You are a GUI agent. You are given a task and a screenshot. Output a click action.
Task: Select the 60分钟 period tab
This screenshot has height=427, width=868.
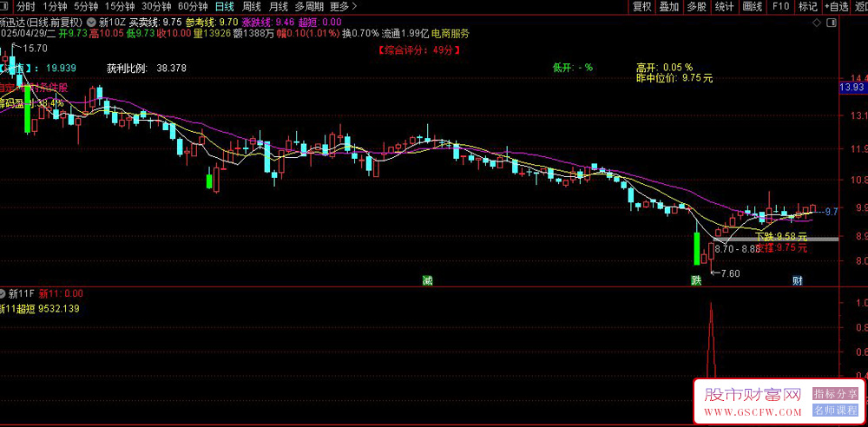(193, 7)
